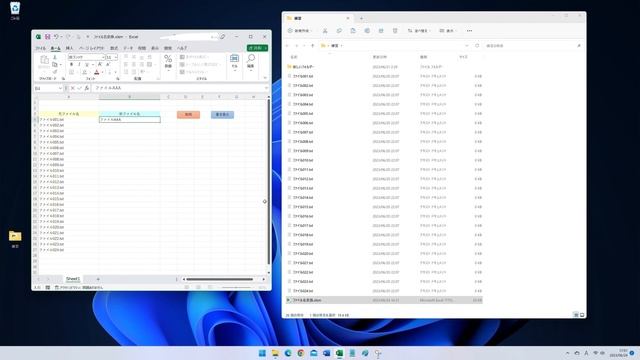Refresh the Explorer folder view
Screen dimensions: 640x360
click(x=477, y=46)
